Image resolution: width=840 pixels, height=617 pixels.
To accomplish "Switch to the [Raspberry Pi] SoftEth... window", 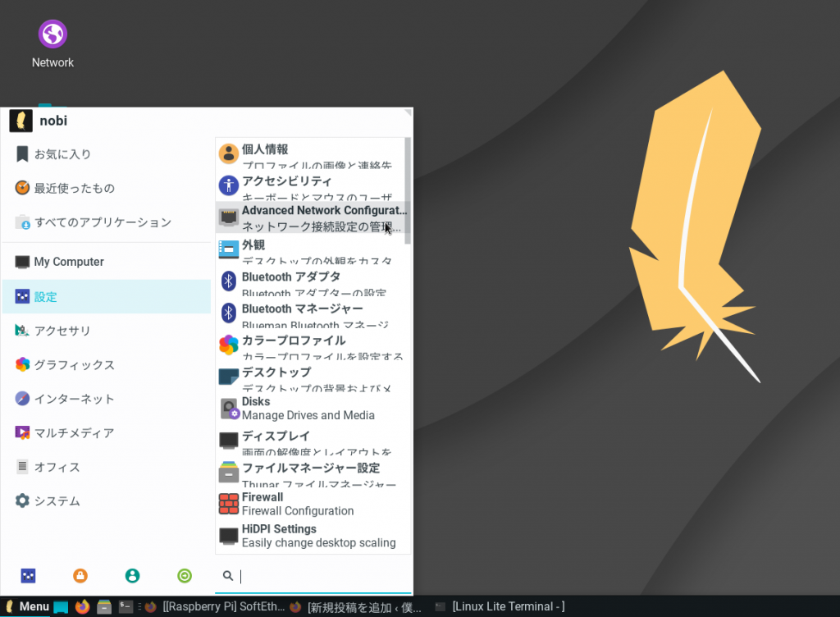I will 214,607.
